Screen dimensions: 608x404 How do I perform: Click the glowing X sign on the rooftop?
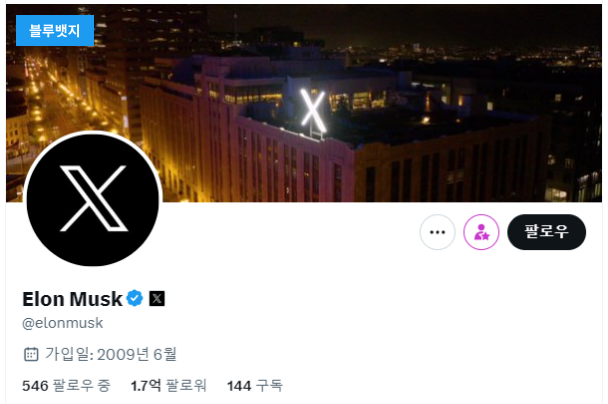click(x=313, y=110)
